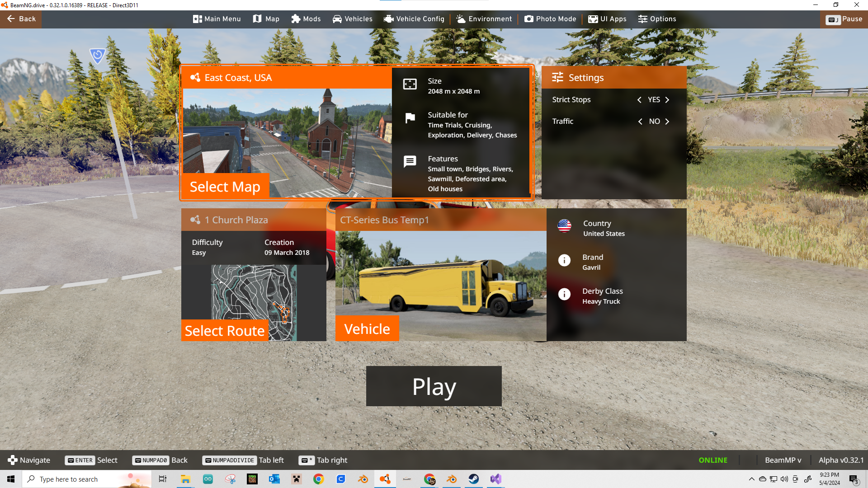The height and width of the screenshot is (488, 868).
Task: Switch Traffic to previous option
Action: click(640, 122)
